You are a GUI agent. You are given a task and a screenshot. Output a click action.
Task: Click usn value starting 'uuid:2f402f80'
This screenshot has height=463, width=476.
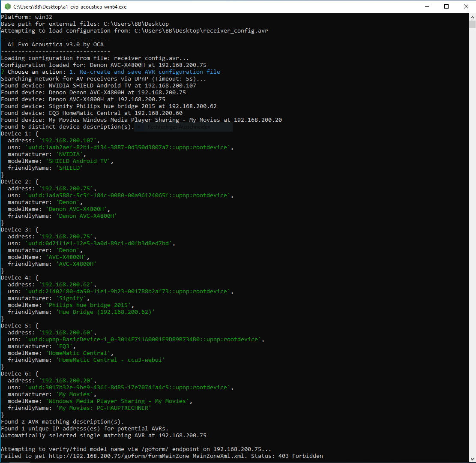(x=128, y=292)
